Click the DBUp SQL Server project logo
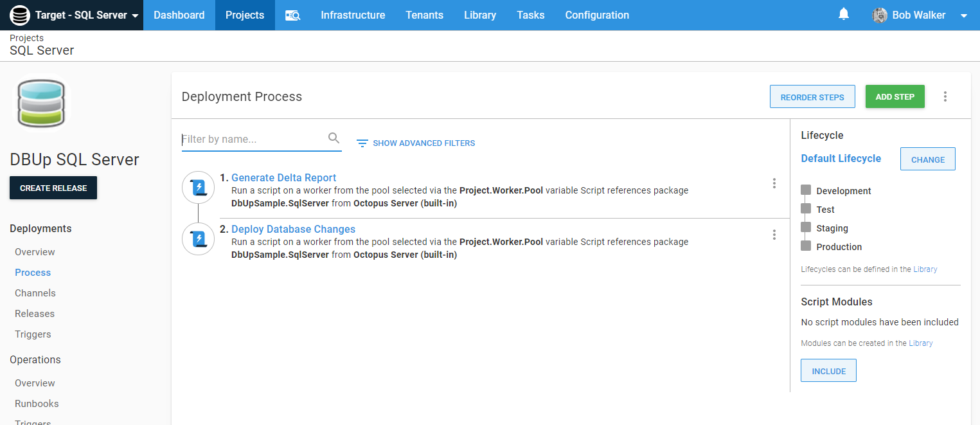 click(42, 104)
